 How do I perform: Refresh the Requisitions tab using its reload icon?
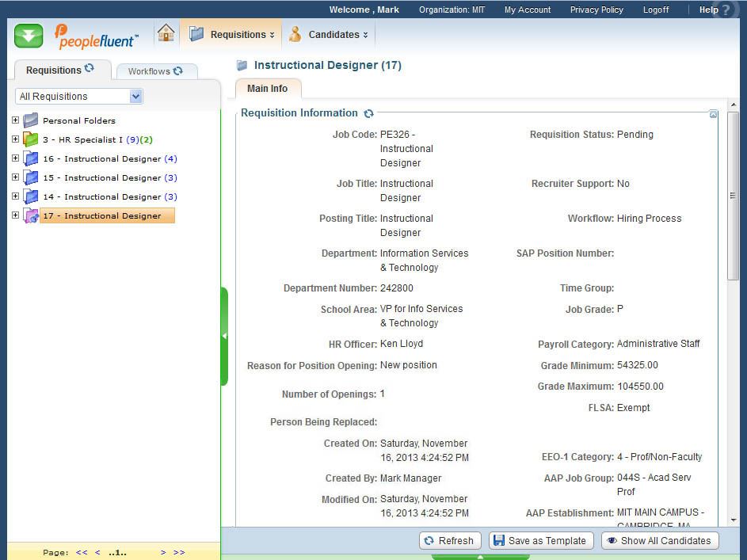coord(90,69)
